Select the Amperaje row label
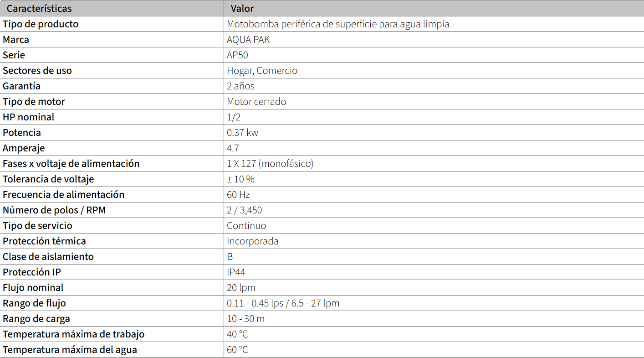644x358 pixels. (x=24, y=148)
